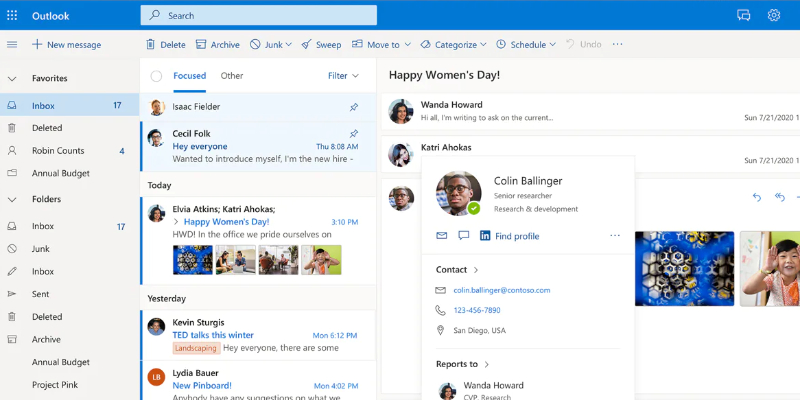The width and height of the screenshot is (800, 400).
Task: Click colin.ballinger@contoso.com email link
Action: click(x=501, y=290)
